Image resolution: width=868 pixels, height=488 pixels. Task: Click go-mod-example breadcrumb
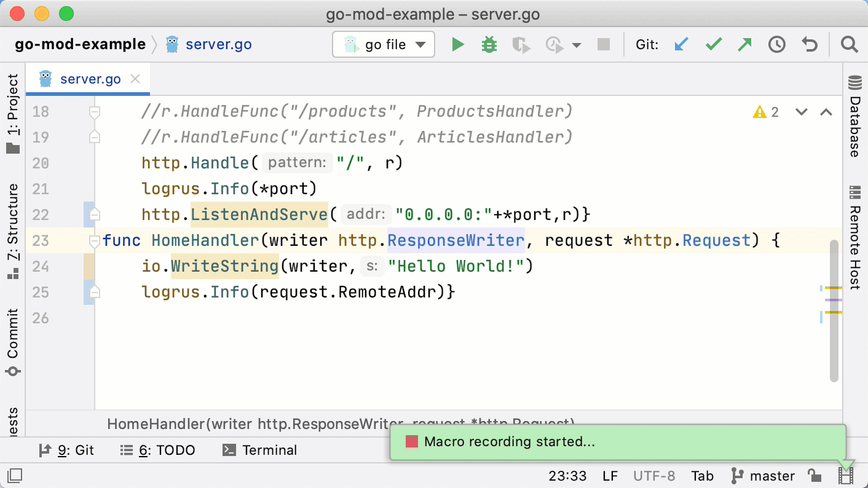coord(80,45)
